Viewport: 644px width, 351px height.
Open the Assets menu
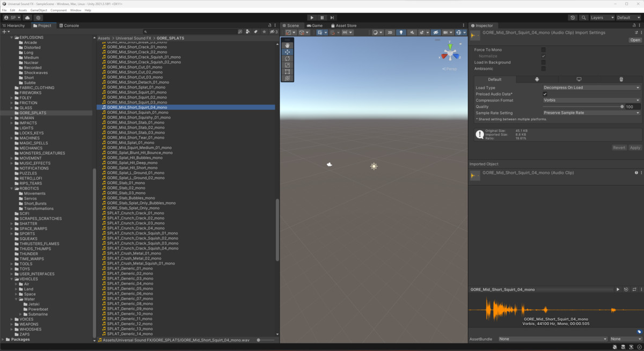[23, 10]
